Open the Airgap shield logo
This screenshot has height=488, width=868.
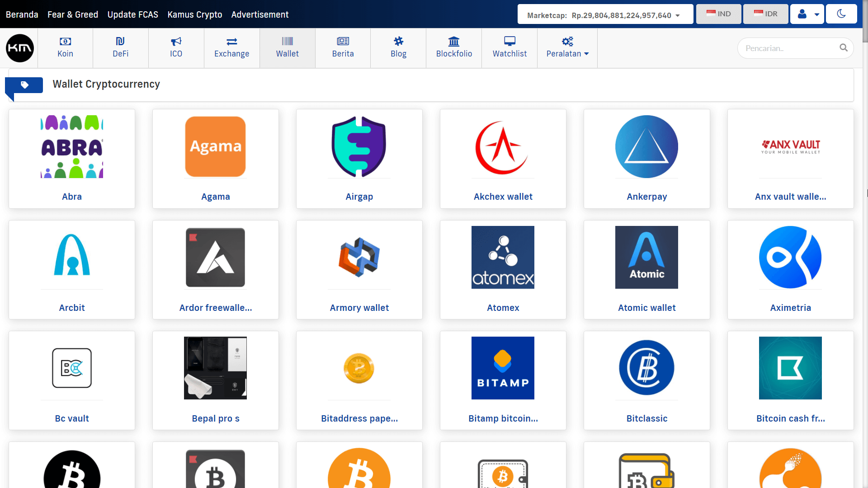pos(359,147)
